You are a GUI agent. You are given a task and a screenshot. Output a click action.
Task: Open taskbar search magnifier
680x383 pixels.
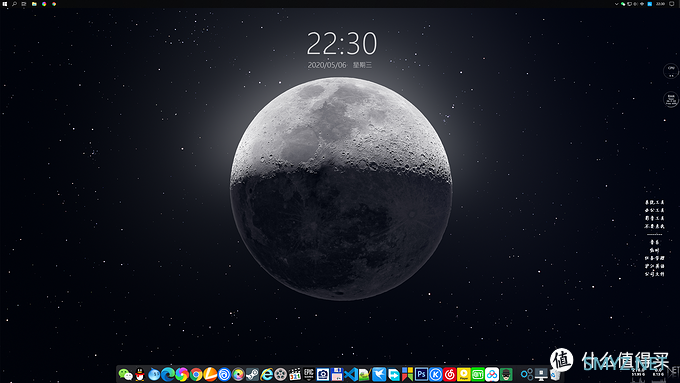[x=14, y=4]
